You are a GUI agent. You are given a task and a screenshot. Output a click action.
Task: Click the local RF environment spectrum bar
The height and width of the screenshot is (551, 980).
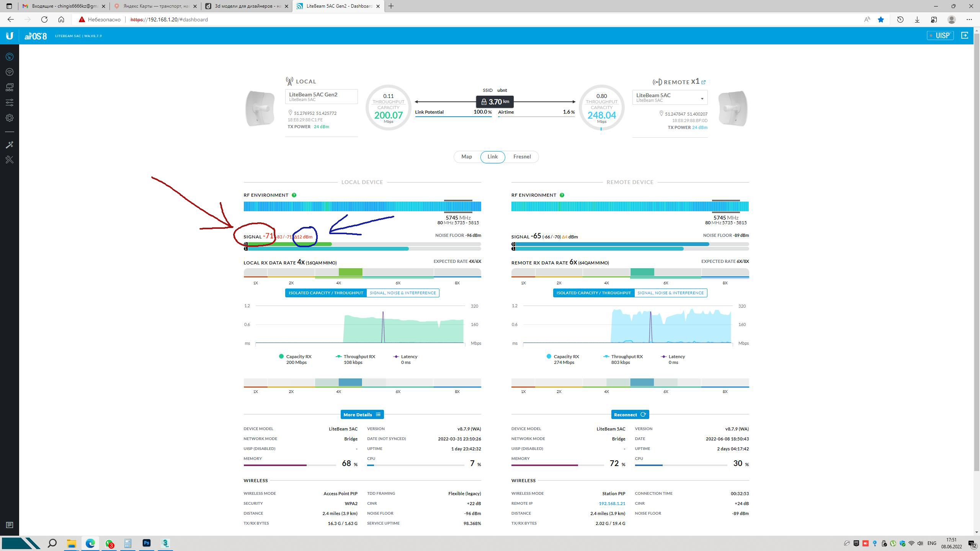(x=362, y=207)
